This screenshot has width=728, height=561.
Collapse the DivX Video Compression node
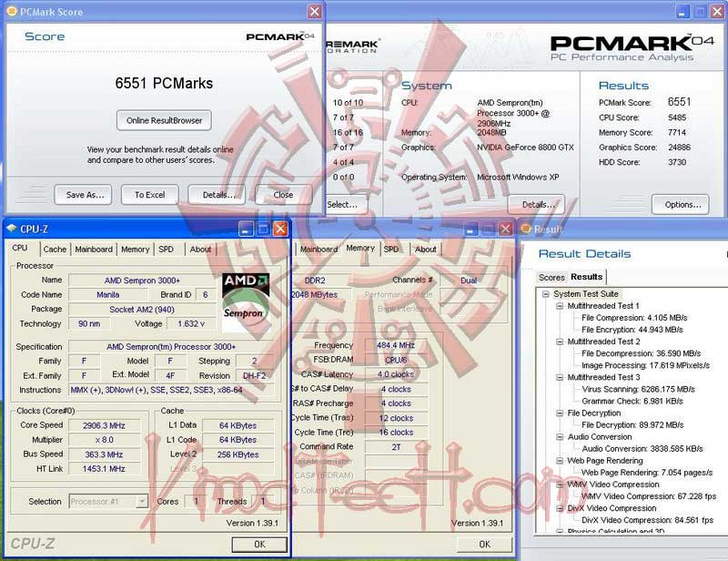(x=560, y=508)
